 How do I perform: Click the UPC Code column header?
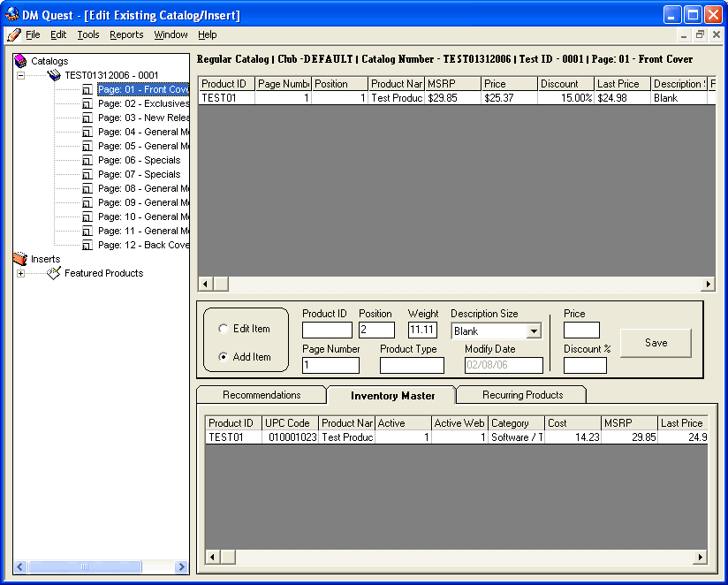290,423
